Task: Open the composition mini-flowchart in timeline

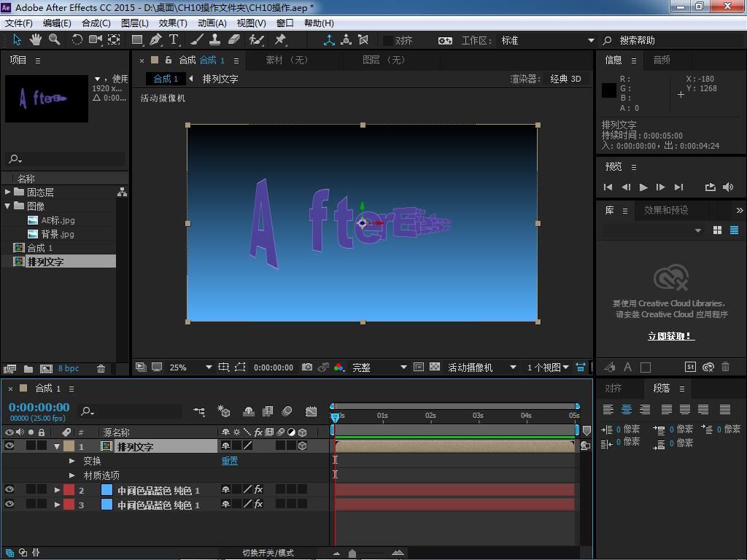Action: tap(199, 411)
